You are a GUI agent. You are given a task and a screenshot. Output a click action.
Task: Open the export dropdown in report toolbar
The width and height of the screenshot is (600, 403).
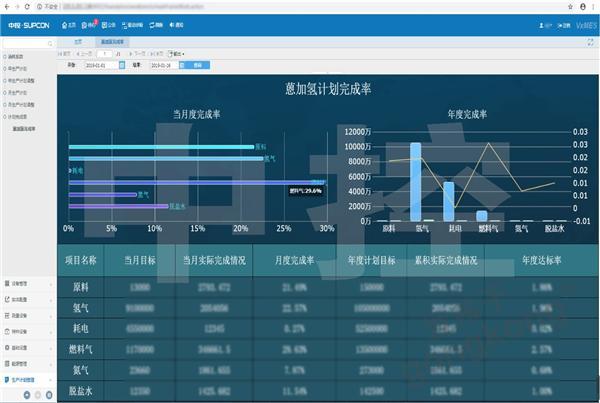click(176, 54)
